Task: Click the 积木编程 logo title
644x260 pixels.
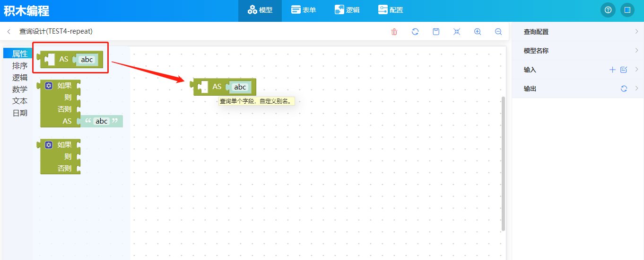Action: [26, 10]
